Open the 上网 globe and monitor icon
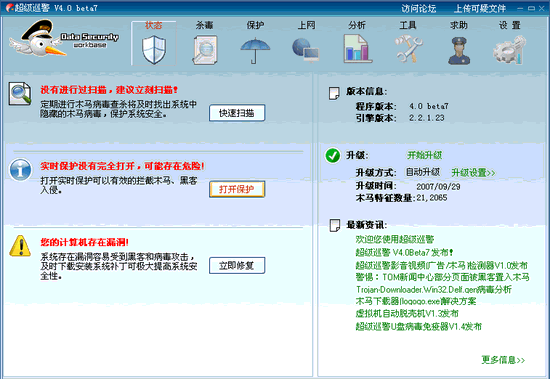The image size is (550, 379). click(305, 50)
